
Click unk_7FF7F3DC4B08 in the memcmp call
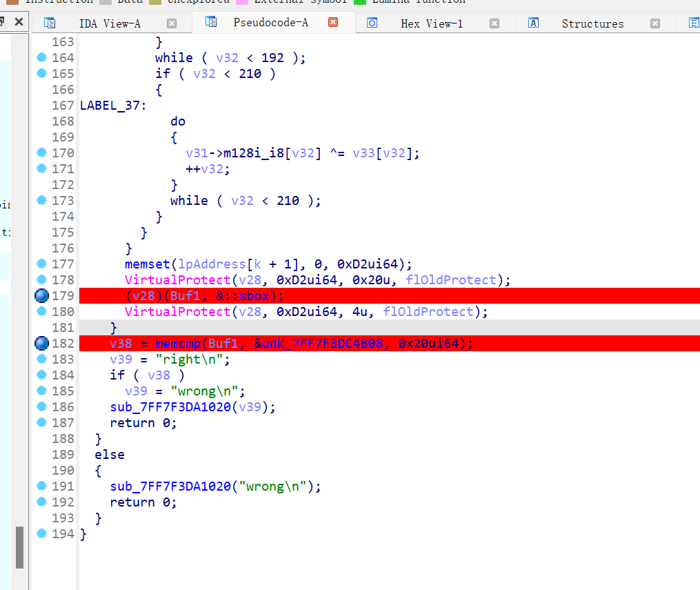327,344
